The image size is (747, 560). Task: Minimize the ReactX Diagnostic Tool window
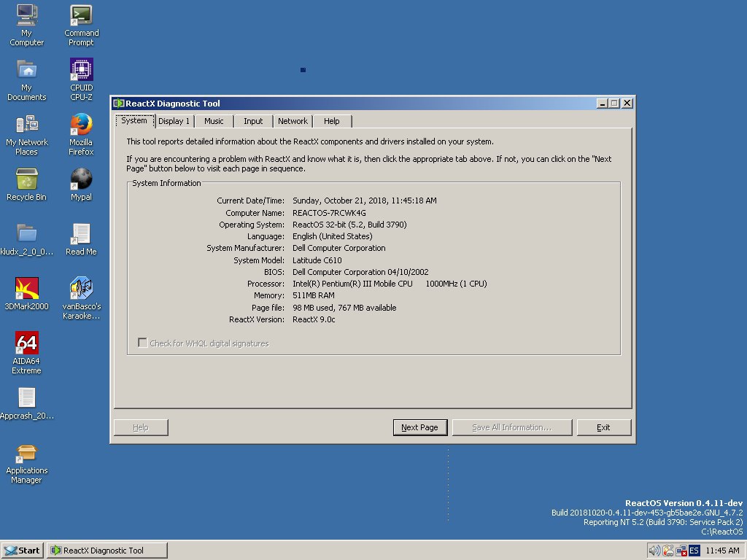coord(602,104)
